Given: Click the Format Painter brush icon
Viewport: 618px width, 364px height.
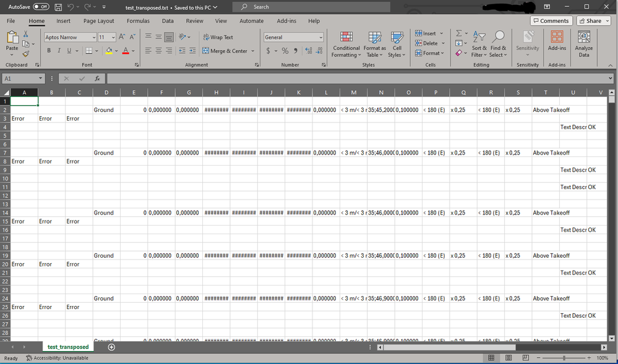Looking at the screenshot, I should click(x=25, y=54).
